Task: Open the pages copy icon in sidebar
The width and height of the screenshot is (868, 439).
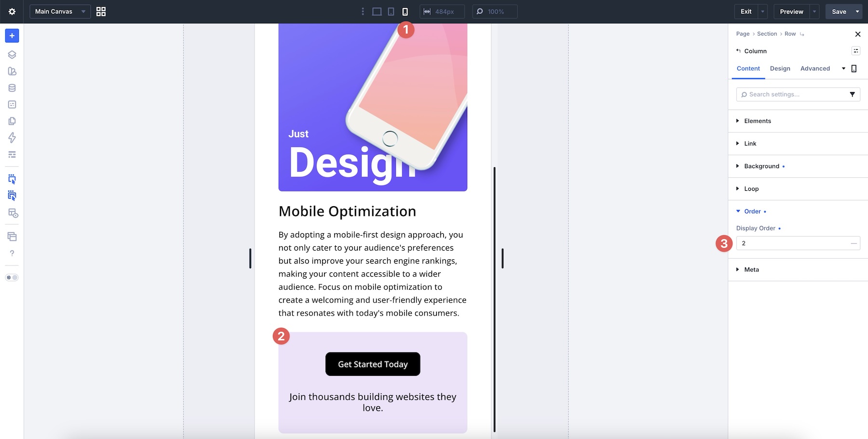Action: [x=12, y=121]
